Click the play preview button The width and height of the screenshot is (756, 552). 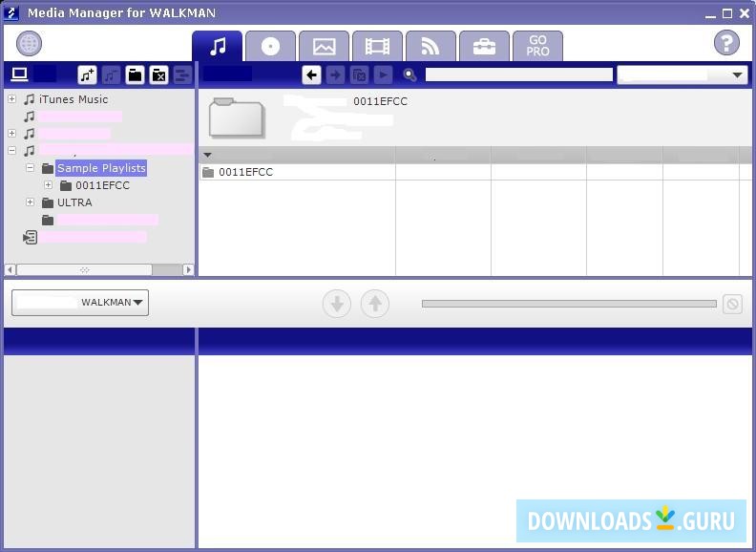coord(384,74)
